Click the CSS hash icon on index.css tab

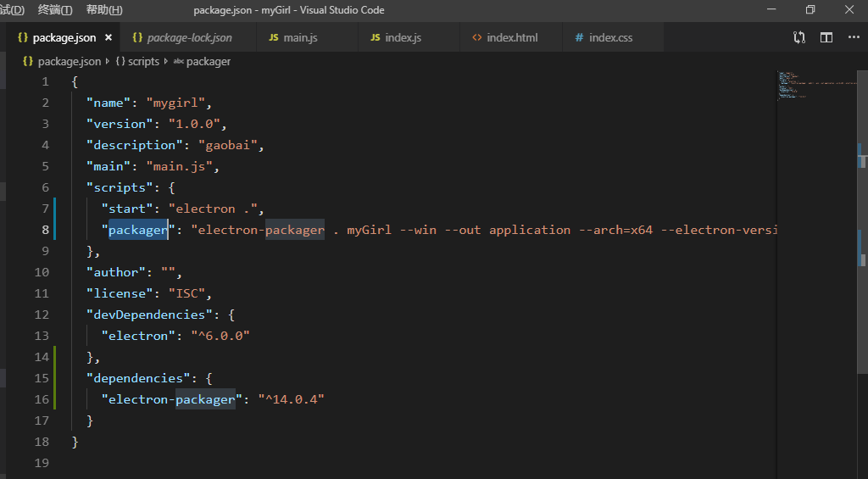579,37
